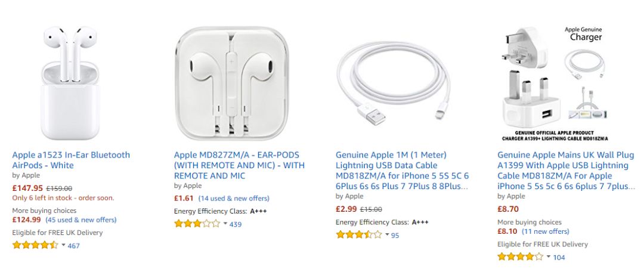644x275 pixels.
Task: Open Genuine Apple 1M Lightning cable title
Action: tap(402, 171)
